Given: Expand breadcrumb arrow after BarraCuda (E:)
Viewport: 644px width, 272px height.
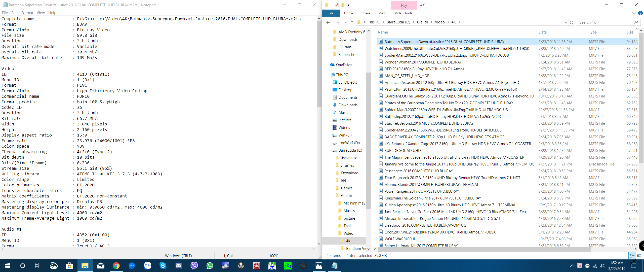Looking at the screenshot, I should point(414,22).
